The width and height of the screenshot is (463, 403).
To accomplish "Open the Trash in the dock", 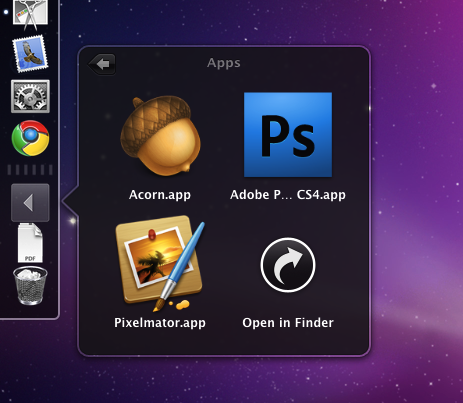I will (30, 286).
